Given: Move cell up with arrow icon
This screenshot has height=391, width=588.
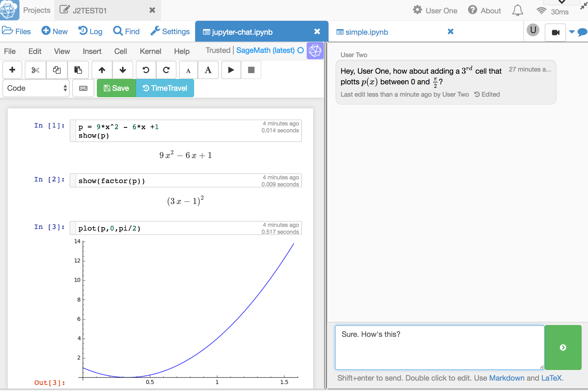Looking at the screenshot, I should (x=102, y=70).
